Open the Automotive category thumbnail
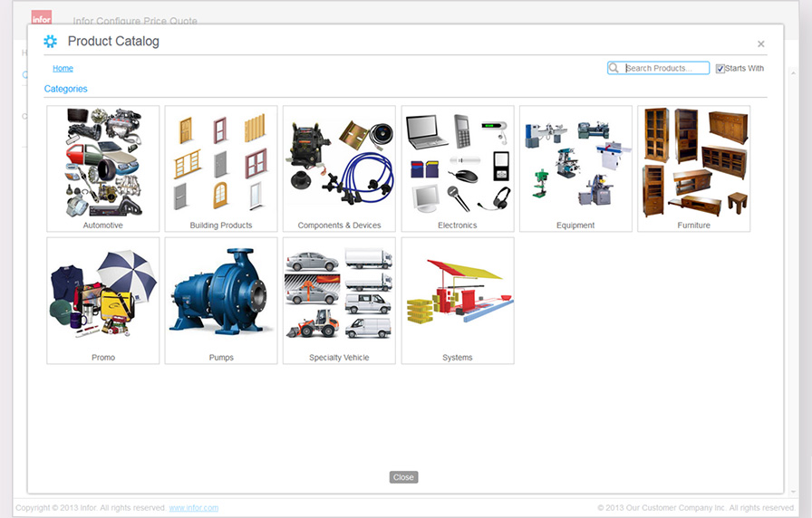This screenshot has height=518, width=812. 102,163
